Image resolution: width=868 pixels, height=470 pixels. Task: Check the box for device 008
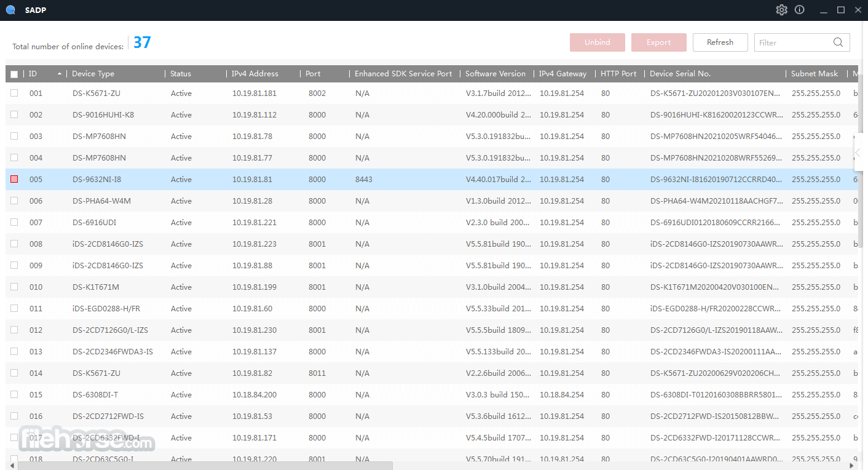14,244
